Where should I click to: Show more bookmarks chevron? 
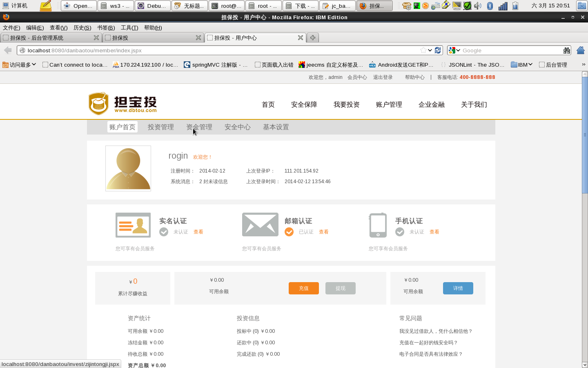point(584,65)
